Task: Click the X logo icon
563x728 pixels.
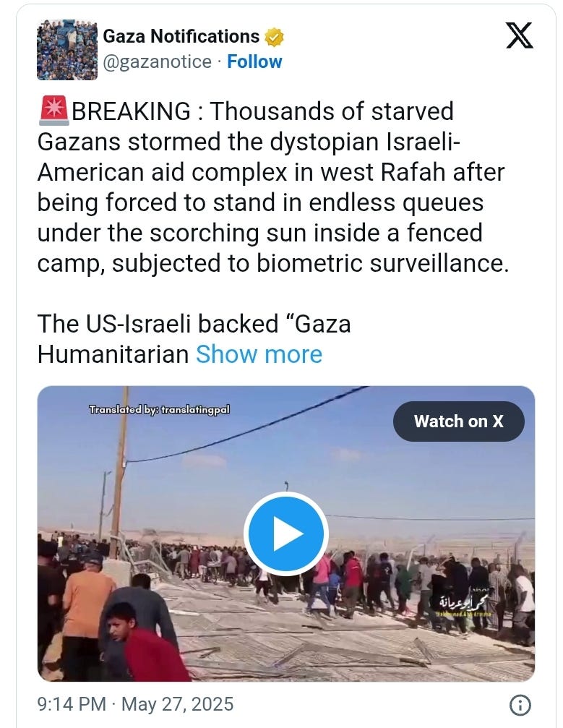Action: pyautogui.click(x=520, y=35)
